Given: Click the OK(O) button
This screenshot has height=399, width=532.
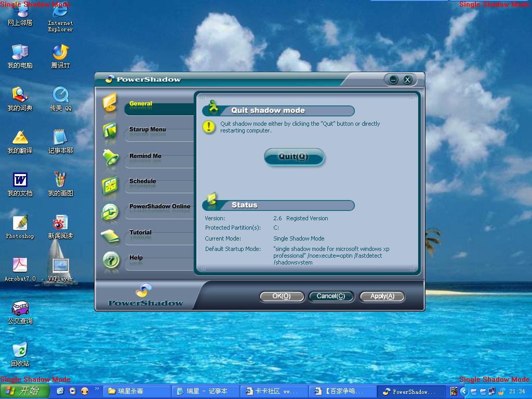Looking at the screenshot, I should point(281,296).
